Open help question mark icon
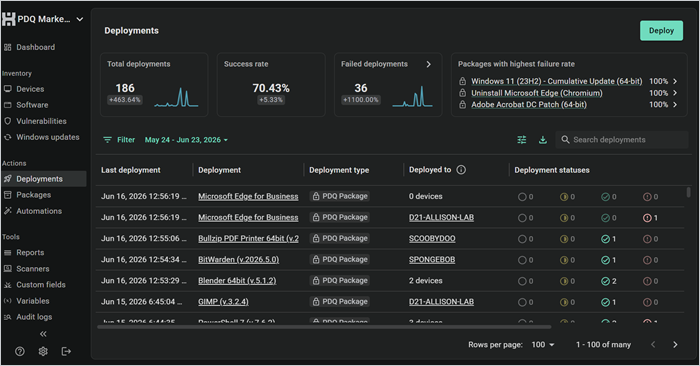Screen dimensions: 700x366 (x=20, y=351)
